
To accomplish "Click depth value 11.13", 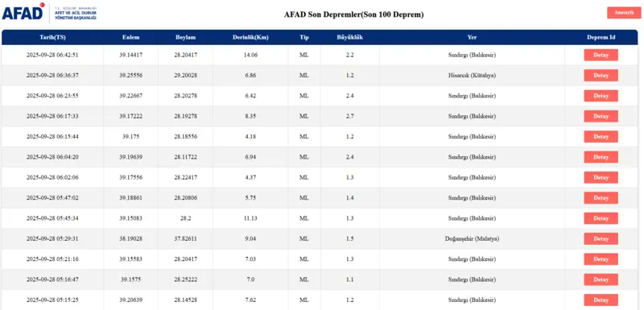I will click(x=250, y=218).
